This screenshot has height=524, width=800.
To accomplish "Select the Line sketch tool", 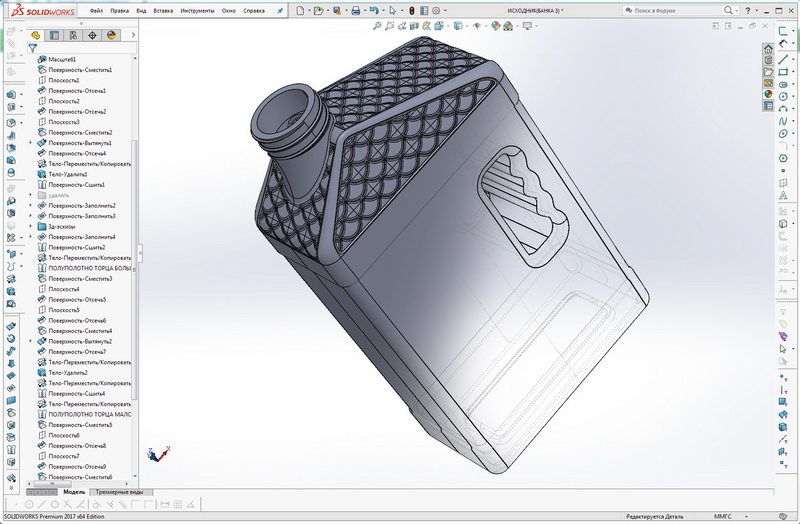I will (783, 60).
